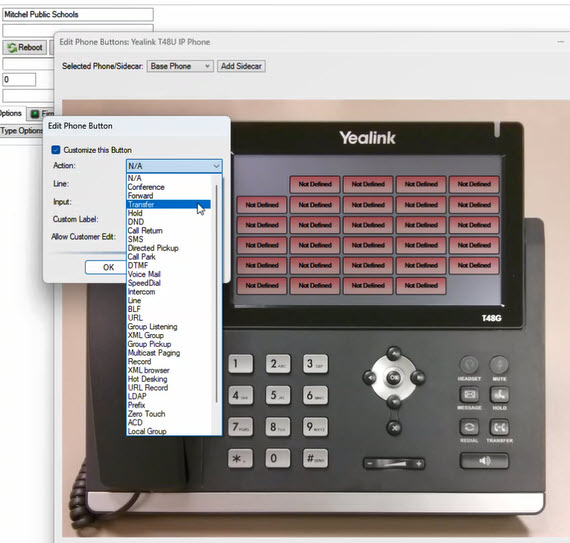Click the navigation pad up arrow
Image resolution: width=570 pixels, height=543 pixels.
394,353
